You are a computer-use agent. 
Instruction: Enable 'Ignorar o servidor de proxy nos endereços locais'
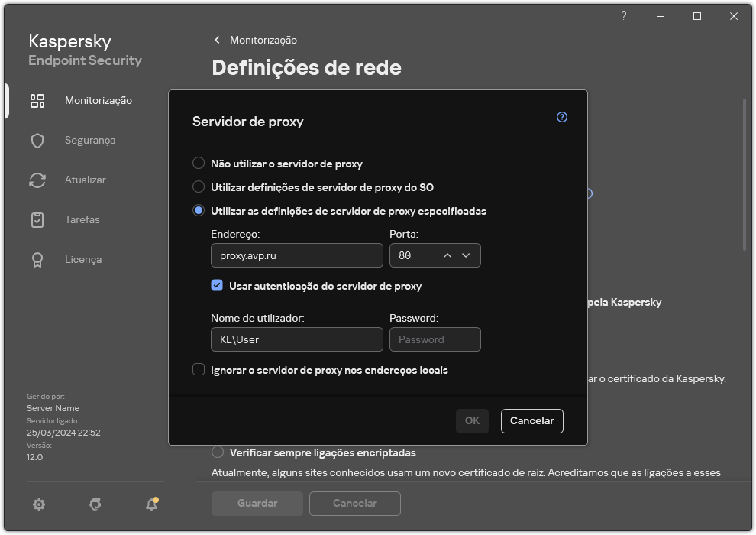click(x=199, y=370)
